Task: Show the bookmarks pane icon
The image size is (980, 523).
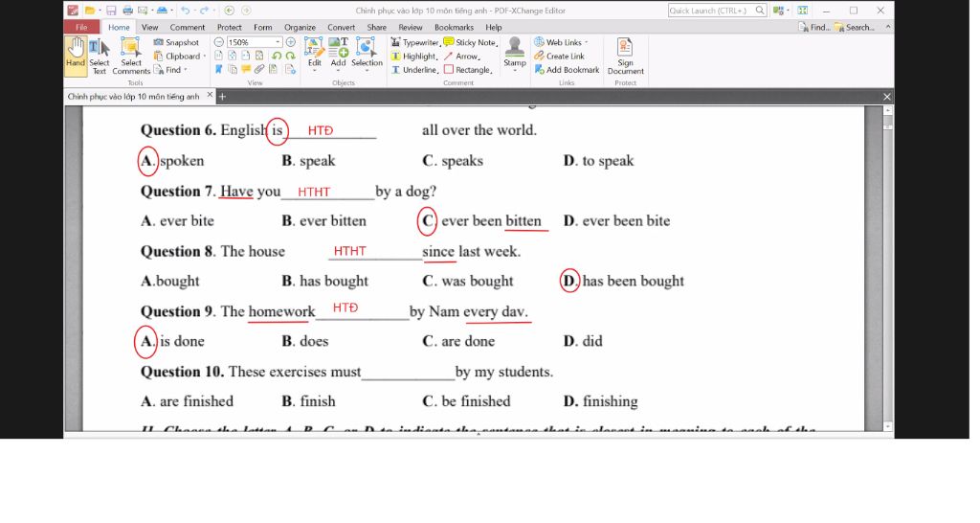Action: [x=219, y=69]
